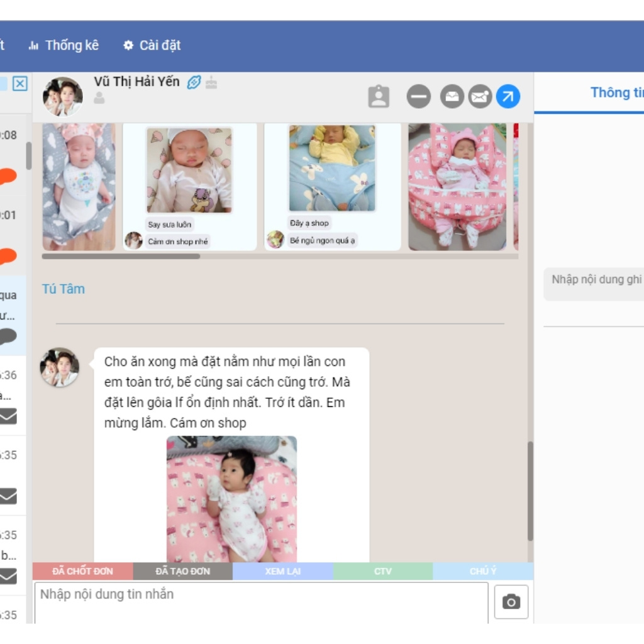Open the contact card icon in chat header

[379, 96]
